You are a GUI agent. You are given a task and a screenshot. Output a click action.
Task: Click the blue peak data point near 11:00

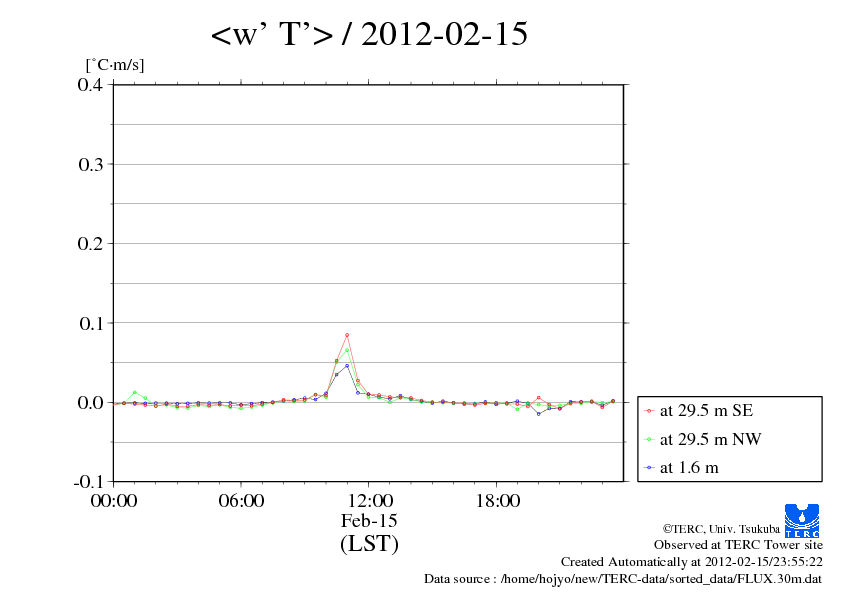(x=347, y=366)
